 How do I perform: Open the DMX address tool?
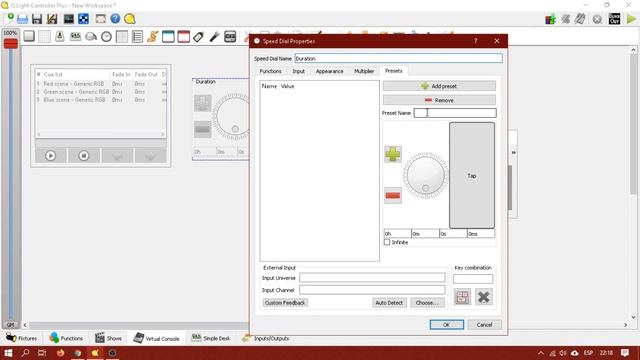pyautogui.click(x=84, y=19)
